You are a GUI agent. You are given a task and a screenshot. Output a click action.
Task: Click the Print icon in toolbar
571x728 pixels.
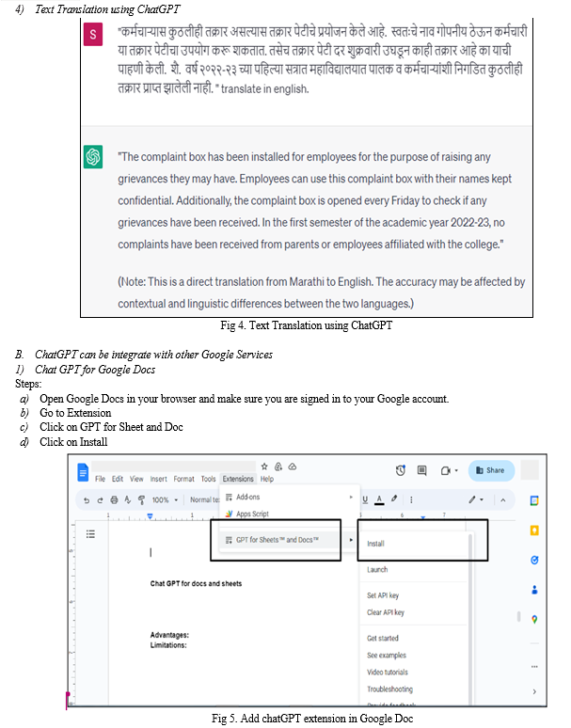click(114, 500)
